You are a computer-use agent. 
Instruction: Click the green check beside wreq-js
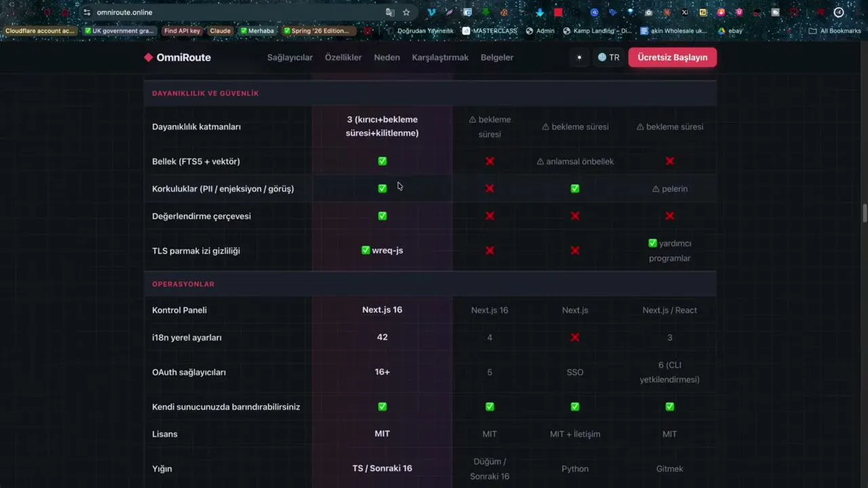(366, 250)
